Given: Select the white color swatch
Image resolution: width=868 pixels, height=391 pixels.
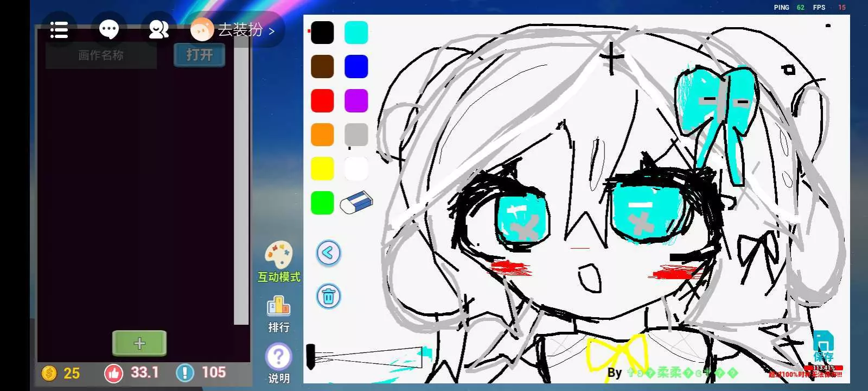Looking at the screenshot, I should [356, 169].
